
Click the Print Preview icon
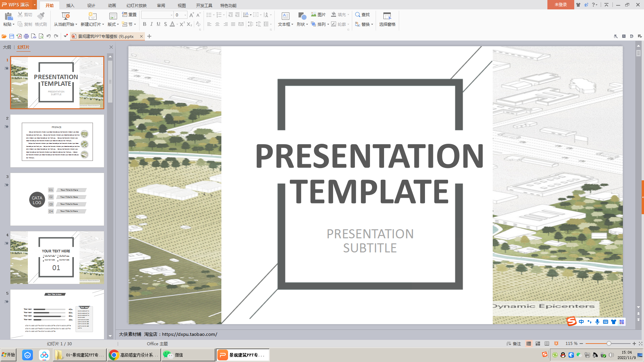tap(41, 36)
